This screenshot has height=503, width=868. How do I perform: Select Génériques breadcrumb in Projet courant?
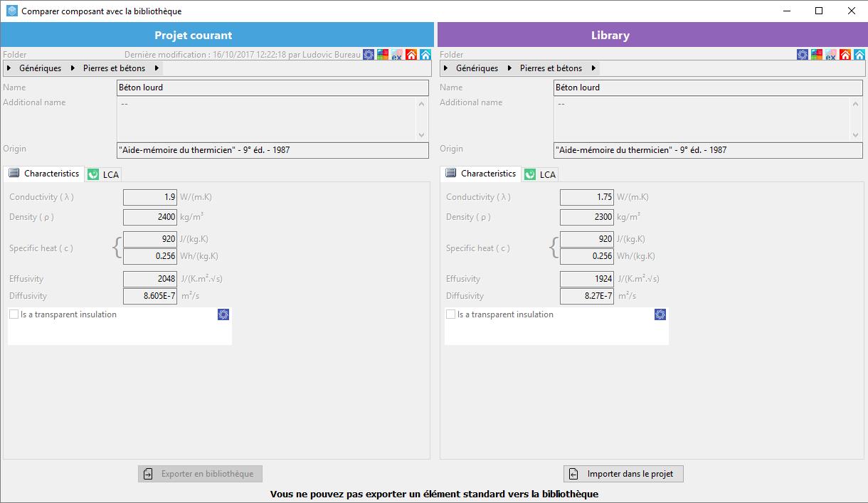point(41,68)
